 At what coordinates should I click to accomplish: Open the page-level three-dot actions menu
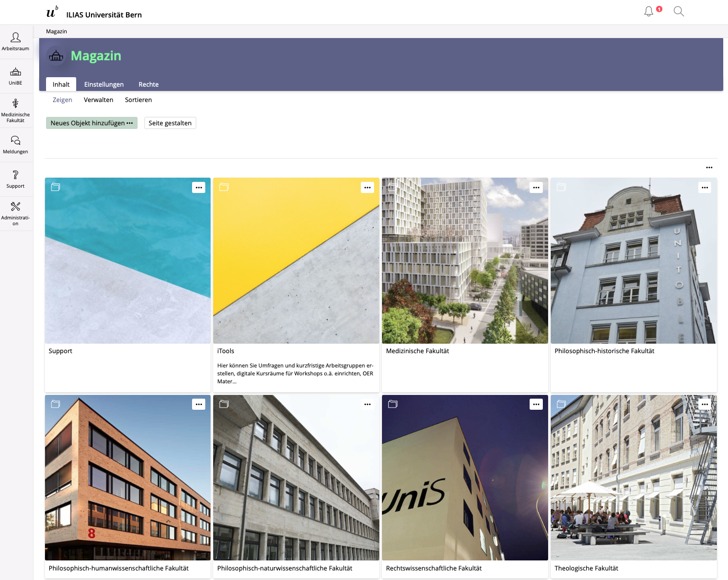click(709, 168)
